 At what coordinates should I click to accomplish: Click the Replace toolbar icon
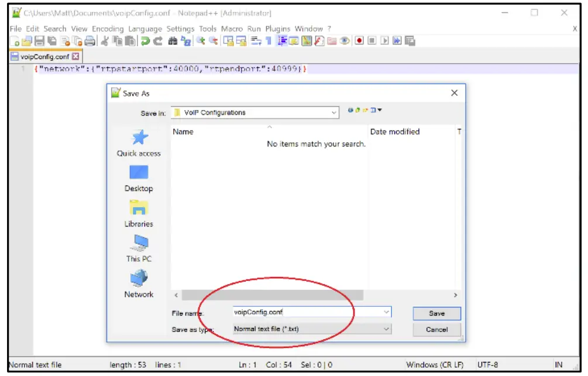click(x=185, y=41)
